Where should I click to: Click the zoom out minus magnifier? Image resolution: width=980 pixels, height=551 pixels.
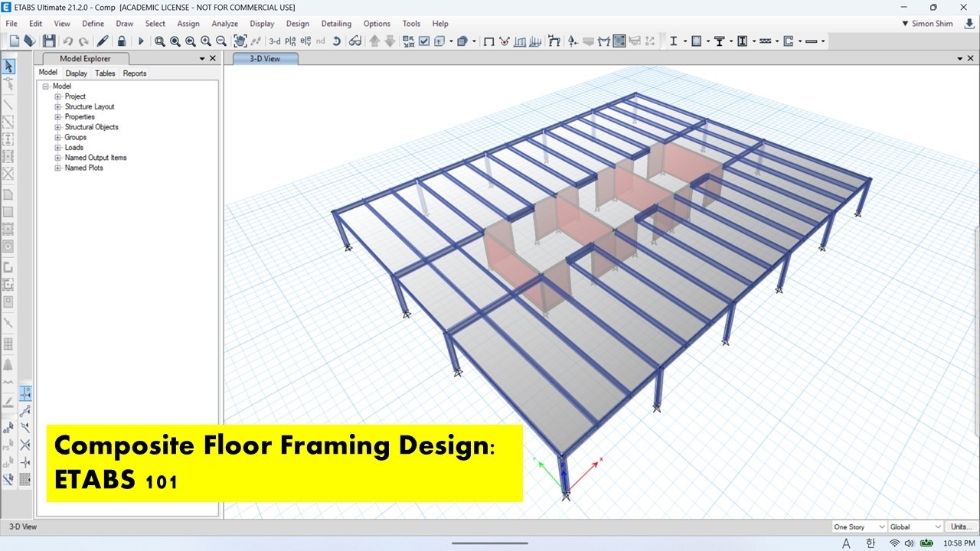[x=221, y=41]
